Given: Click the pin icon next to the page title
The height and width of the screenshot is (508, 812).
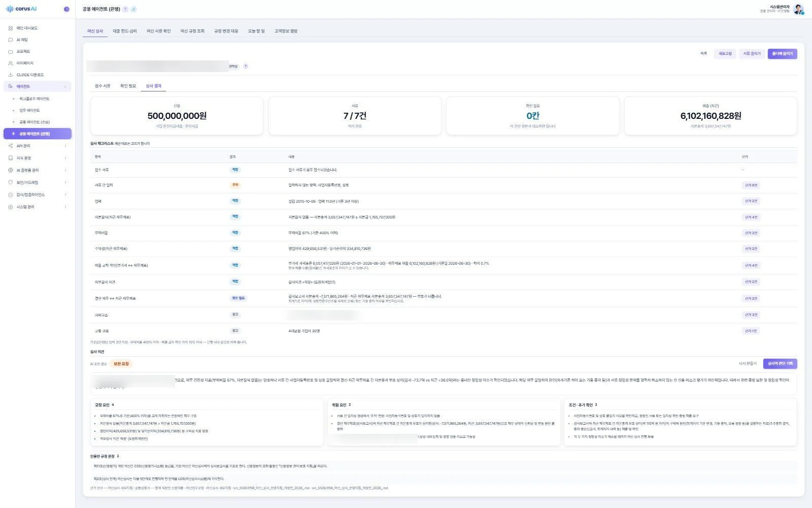Looking at the screenshot, I should (x=133, y=9).
